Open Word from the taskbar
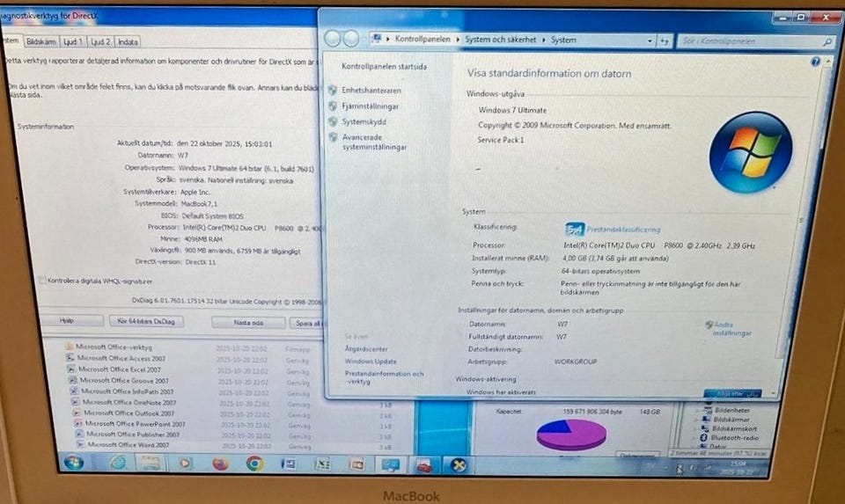Screen dimensions: 845x504 289,464
